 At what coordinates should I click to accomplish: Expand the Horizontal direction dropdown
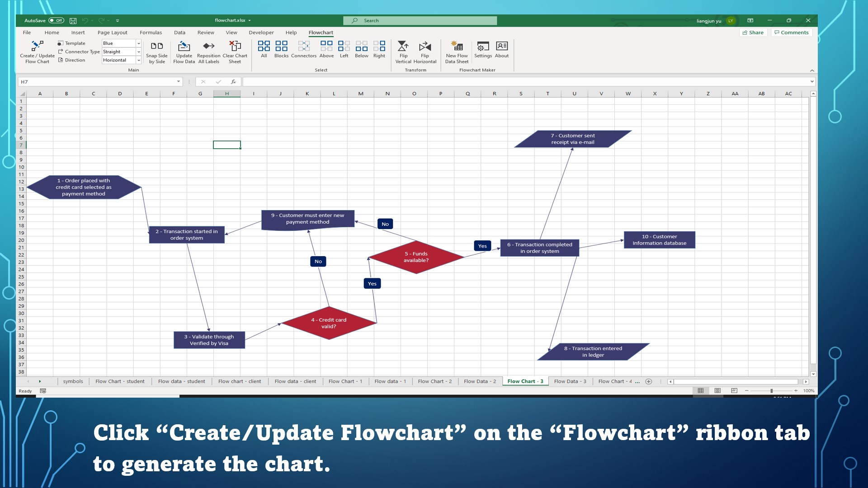(x=139, y=60)
